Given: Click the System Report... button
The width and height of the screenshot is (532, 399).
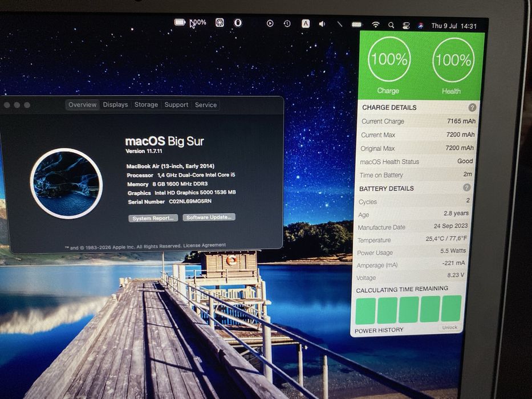Looking at the screenshot, I should point(153,218).
